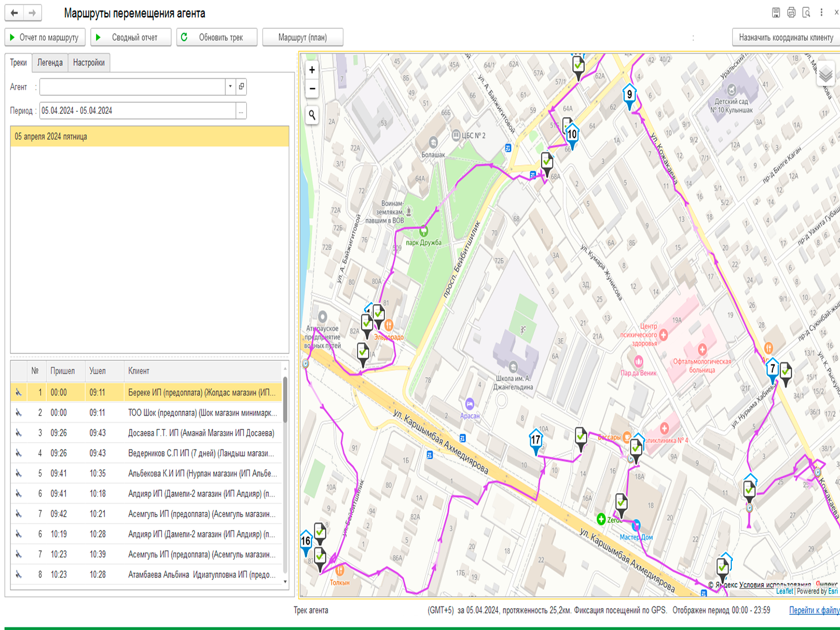Click the парк Дружба map marker
Image resolution: width=840 pixels, height=630 pixels.
pos(424,231)
